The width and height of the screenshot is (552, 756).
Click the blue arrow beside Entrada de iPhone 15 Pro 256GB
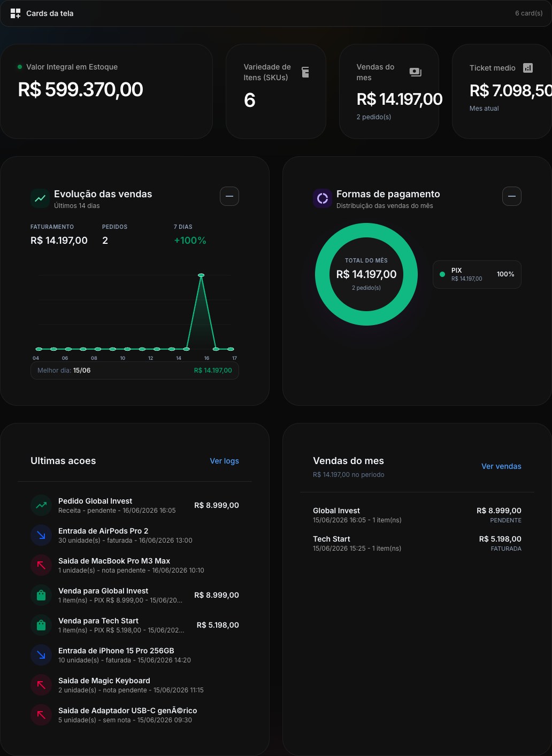41,655
